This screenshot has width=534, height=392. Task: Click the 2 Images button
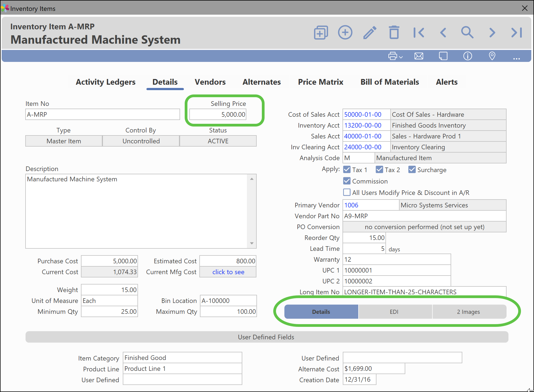pyautogui.click(x=468, y=312)
